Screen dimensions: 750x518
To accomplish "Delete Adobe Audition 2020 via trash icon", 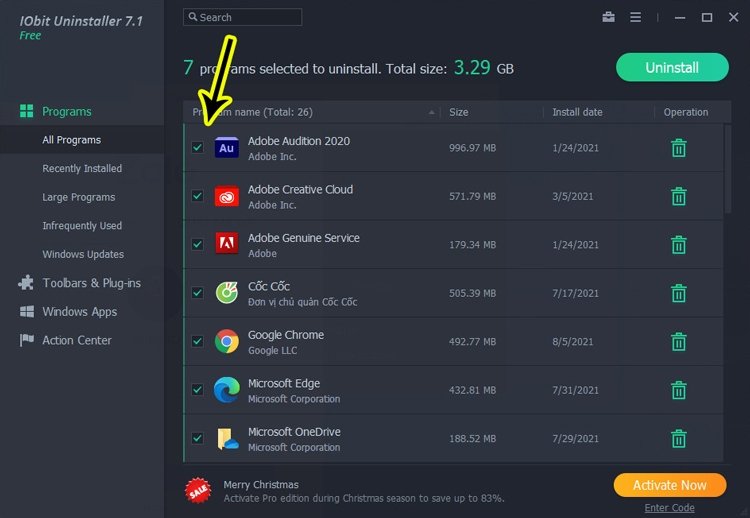I will tap(678, 148).
